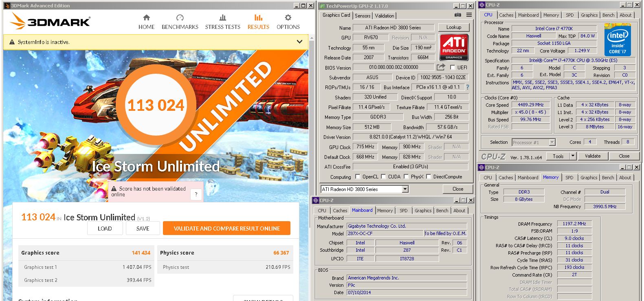Click the BIOS Version value F9c in CPU-Z
The image size is (644, 301).
pyautogui.click(x=407, y=285)
